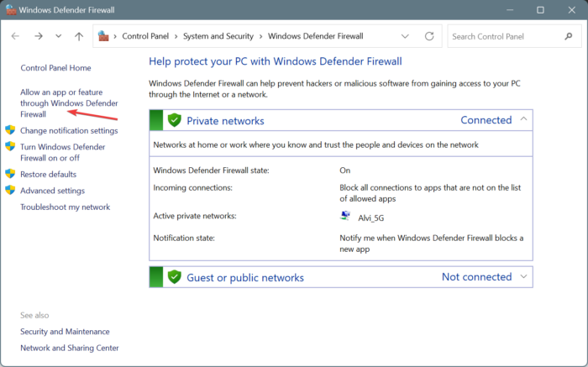Click green shield icon for Guest networks

175,276
